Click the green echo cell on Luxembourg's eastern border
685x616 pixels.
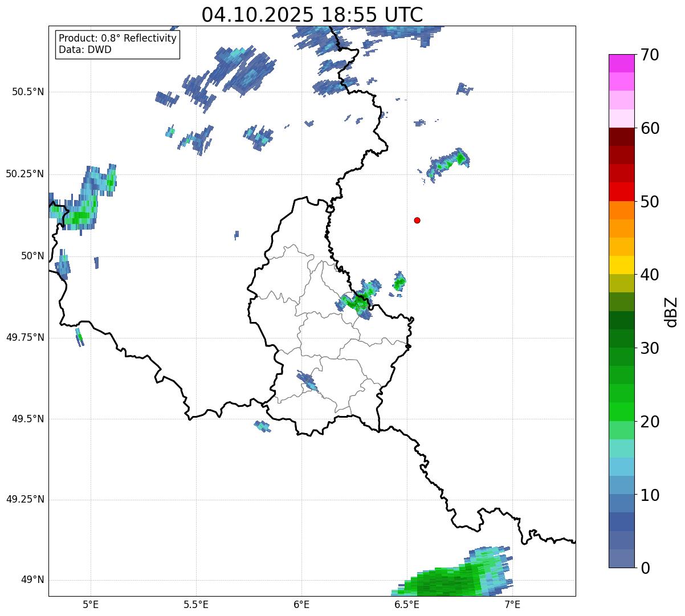[x=358, y=299]
